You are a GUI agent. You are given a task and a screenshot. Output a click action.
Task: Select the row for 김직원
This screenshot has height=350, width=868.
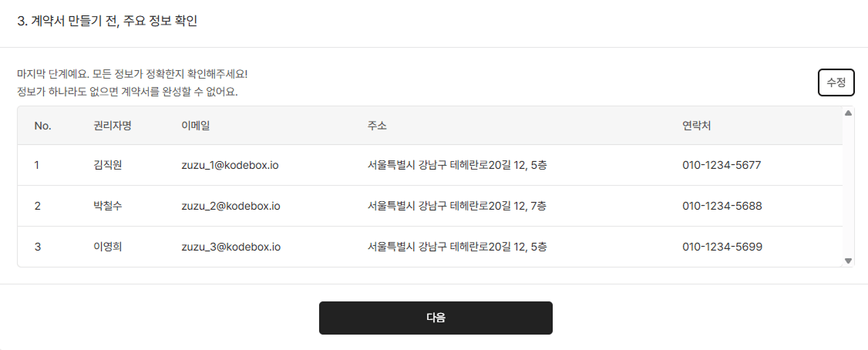pyautogui.click(x=107, y=165)
